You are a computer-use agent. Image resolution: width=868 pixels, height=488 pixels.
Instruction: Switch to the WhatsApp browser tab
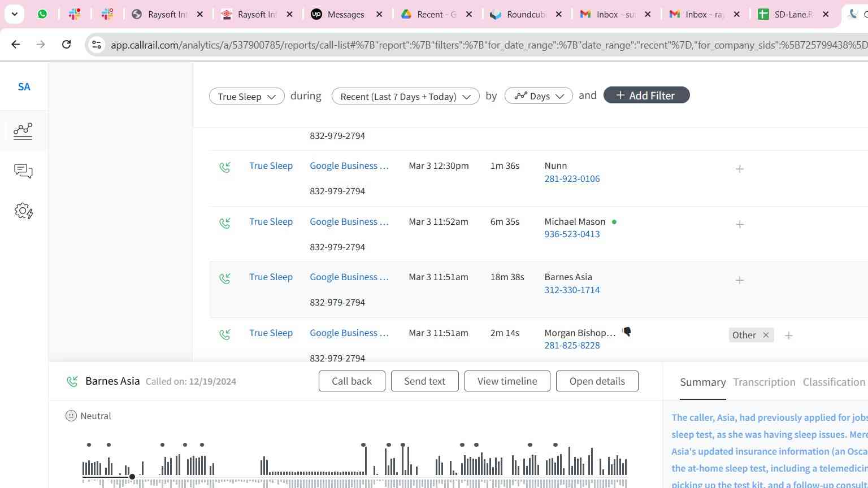(42, 14)
